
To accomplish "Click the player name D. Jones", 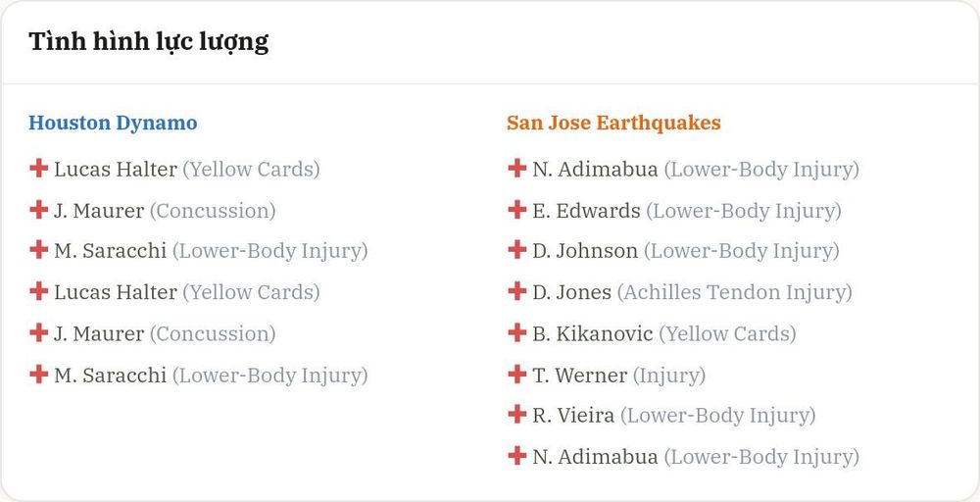I will pyautogui.click(x=572, y=292).
